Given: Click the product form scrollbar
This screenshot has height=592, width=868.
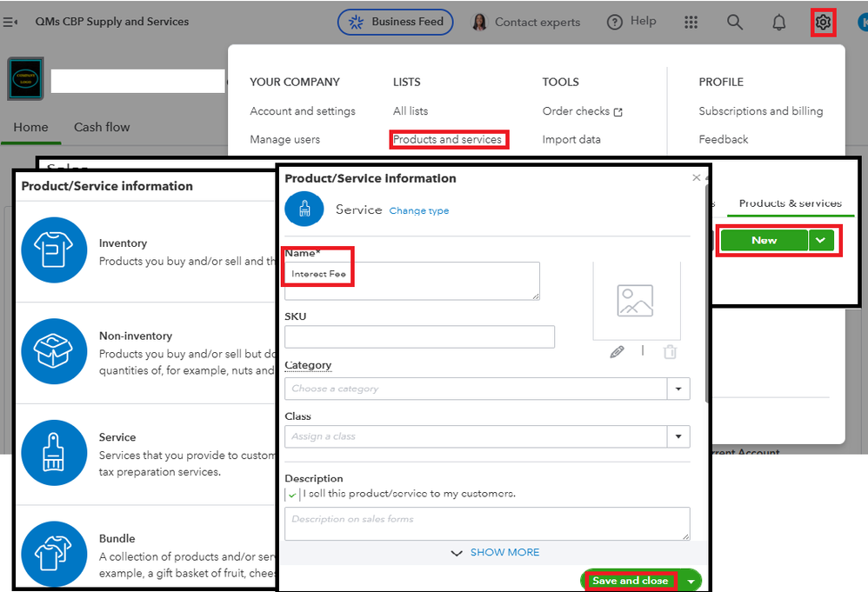Looking at the screenshot, I should coord(707,293).
